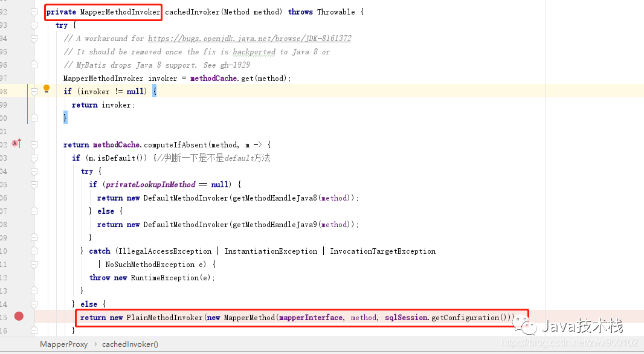Collapse the final '} else {' block on line 114

(x=34, y=304)
